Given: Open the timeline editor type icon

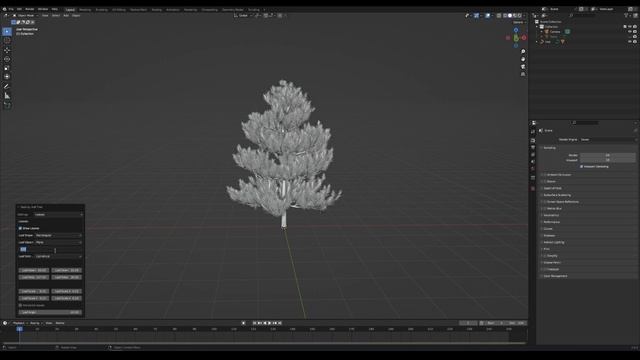Looking at the screenshot, I should (x=5, y=323).
